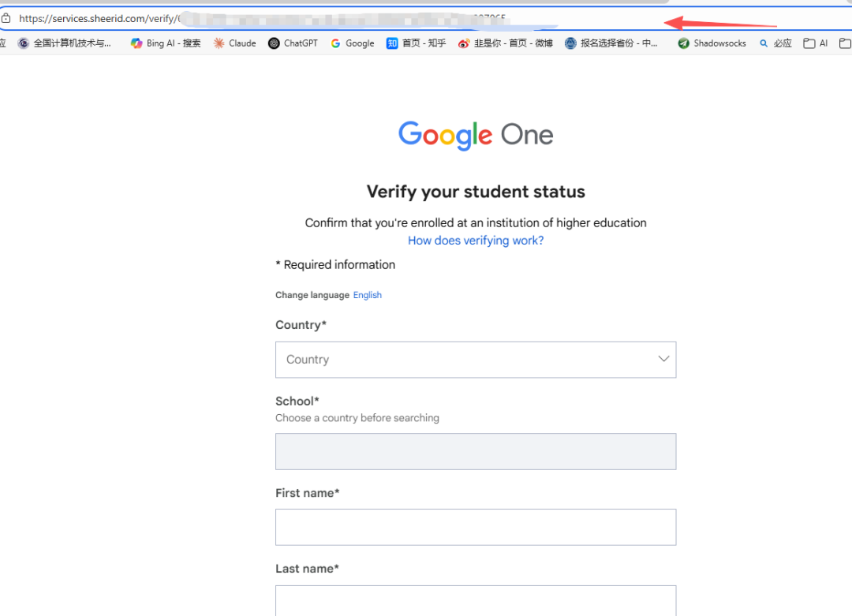Click the First name input field
This screenshot has width=852, height=616.
pyautogui.click(x=475, y=527)
